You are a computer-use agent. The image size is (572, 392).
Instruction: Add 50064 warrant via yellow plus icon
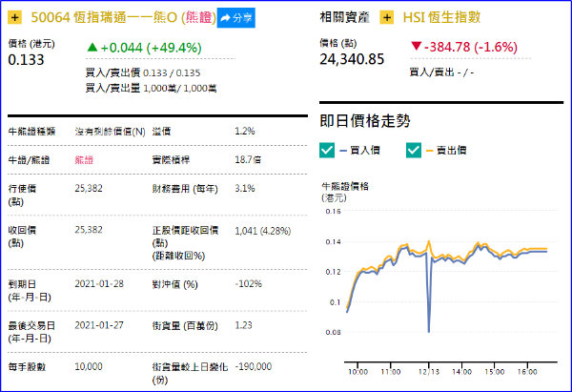[x=14, y=17]
